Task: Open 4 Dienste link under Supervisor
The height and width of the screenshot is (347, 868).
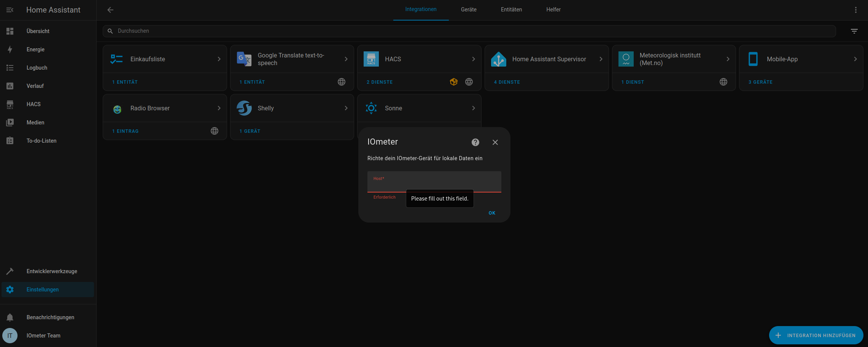Action: (x=507, y=82)
